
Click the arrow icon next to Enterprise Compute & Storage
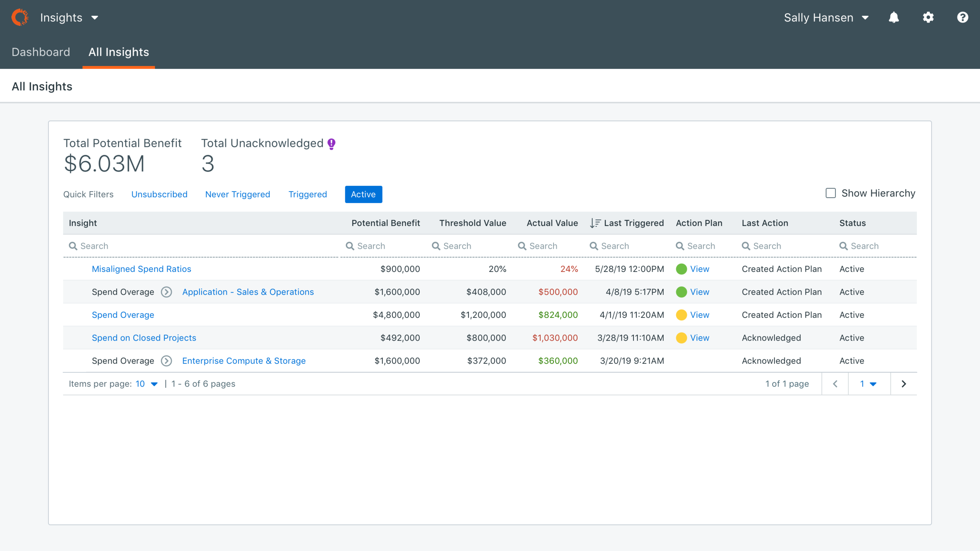point(167,361)
